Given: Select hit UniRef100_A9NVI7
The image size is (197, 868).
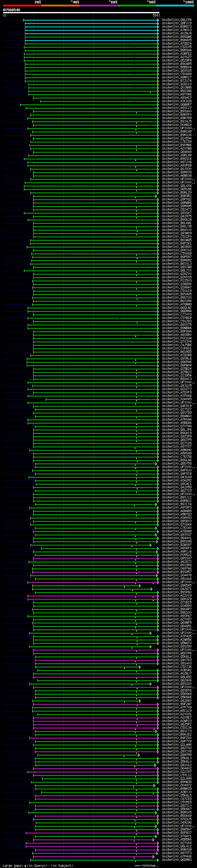Looking at the screenshot, I should click(x=176, y=78).
